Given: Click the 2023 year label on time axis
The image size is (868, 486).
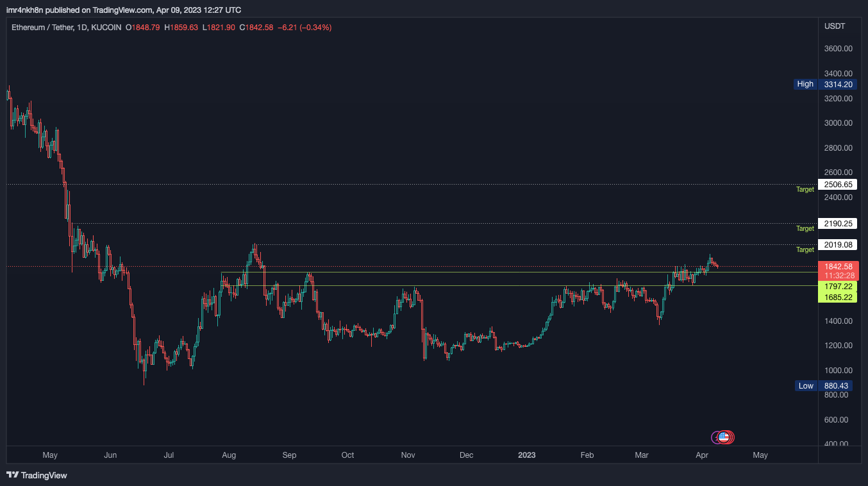Looking at the screenshot, I should pyautogui.click(x=526, y=455).
